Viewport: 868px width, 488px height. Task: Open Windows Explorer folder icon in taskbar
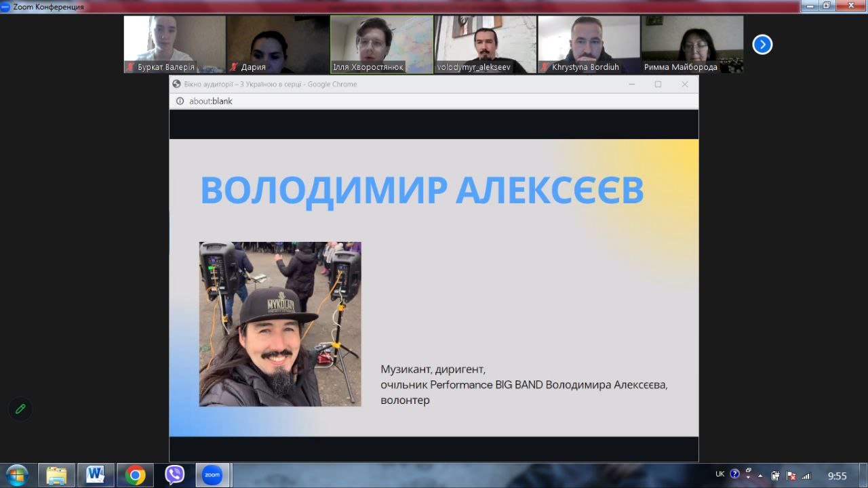[56, 475]
